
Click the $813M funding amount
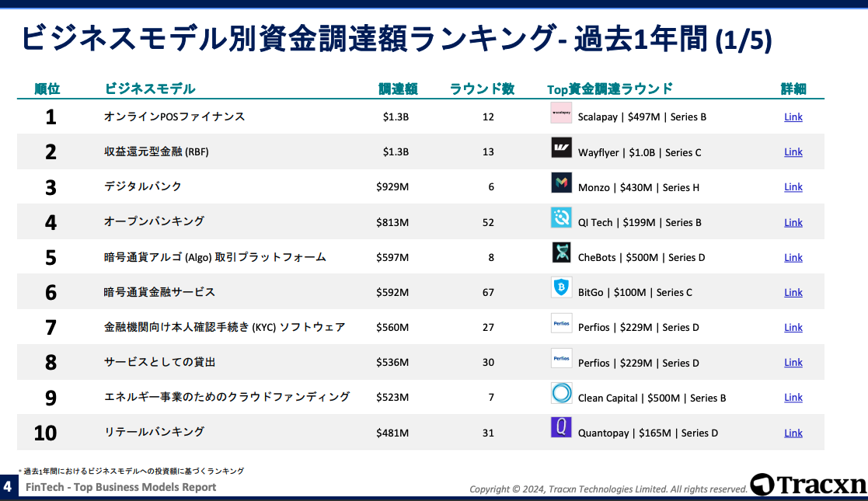point(392,223)
